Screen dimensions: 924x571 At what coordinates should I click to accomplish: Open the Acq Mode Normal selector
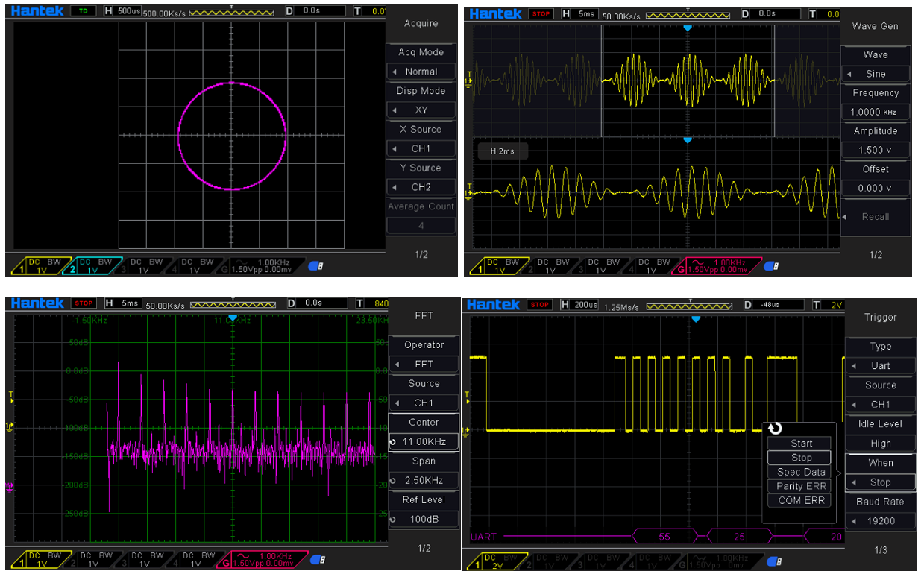click(x=421, y=72)
